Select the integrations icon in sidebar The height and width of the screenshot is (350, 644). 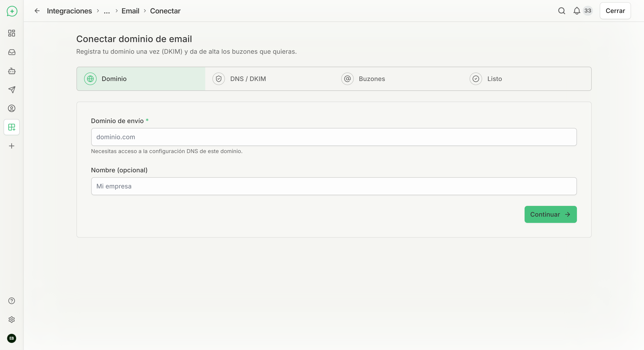pos(11,127)
